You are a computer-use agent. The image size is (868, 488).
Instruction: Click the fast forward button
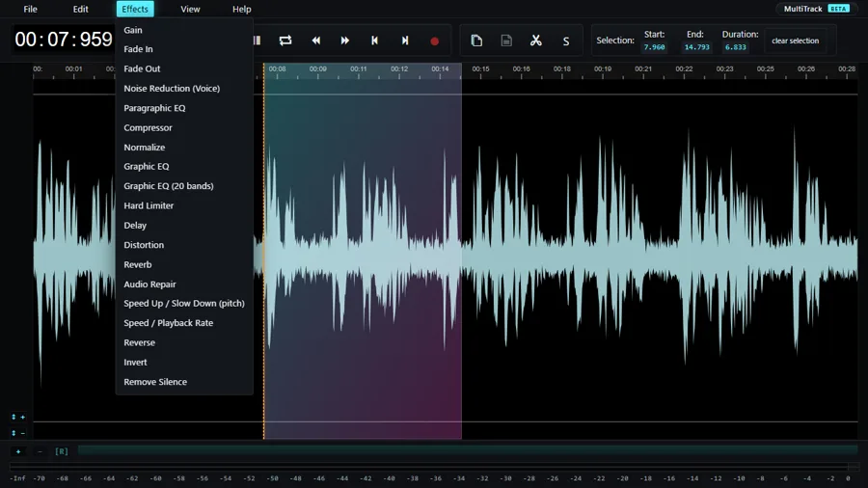pos(345,41)
